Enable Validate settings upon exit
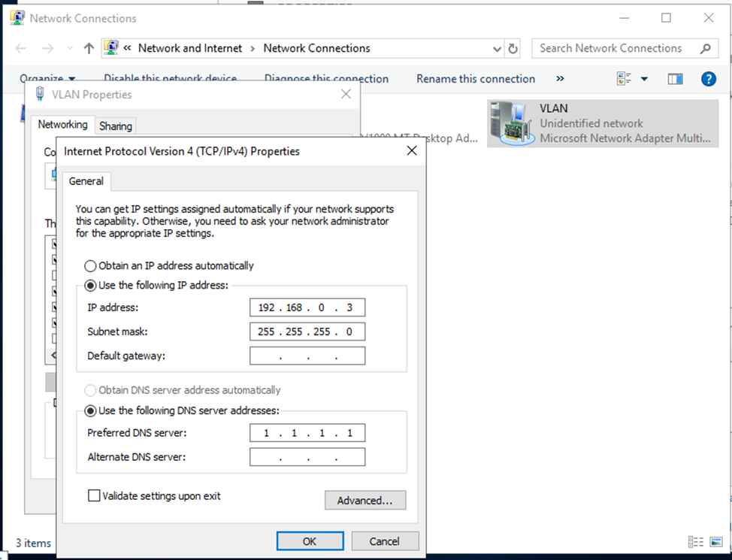The height and width of the screenshot is (560, 732). click(x=94, y=495)
